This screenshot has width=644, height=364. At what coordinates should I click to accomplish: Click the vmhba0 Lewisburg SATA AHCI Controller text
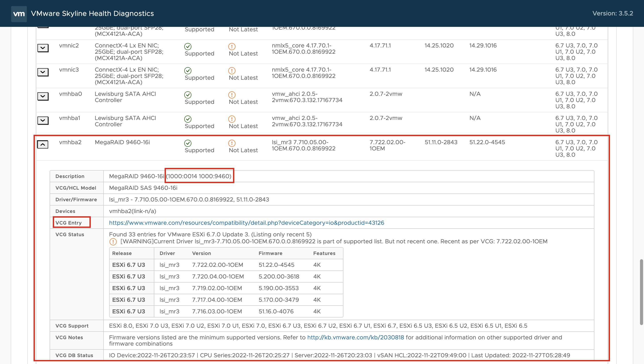[125, 97]
